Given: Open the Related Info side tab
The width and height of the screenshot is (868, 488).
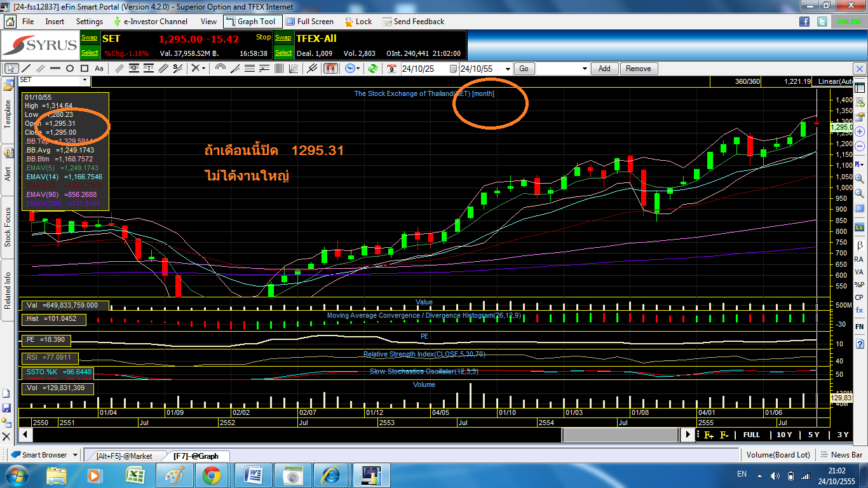Looking at the screenshot, I should [x=8, y=290].
